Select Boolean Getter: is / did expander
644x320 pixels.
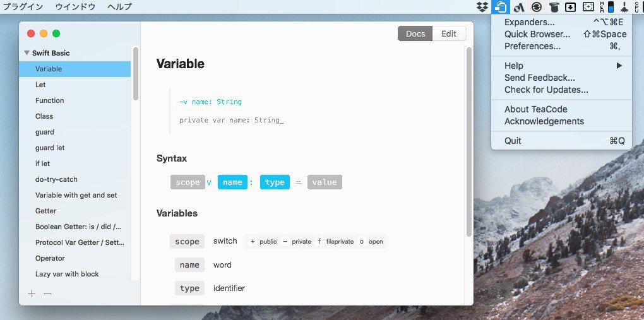tap(75, 227)
